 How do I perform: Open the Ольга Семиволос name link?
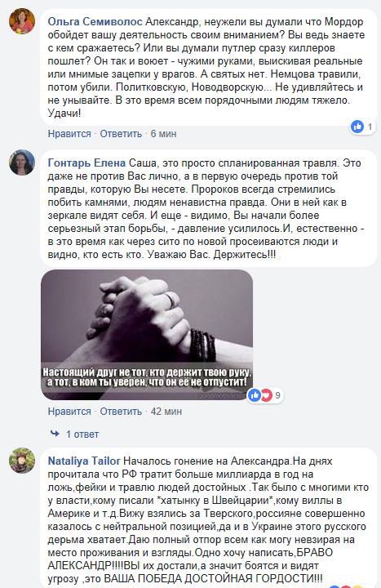click(95, 22)
